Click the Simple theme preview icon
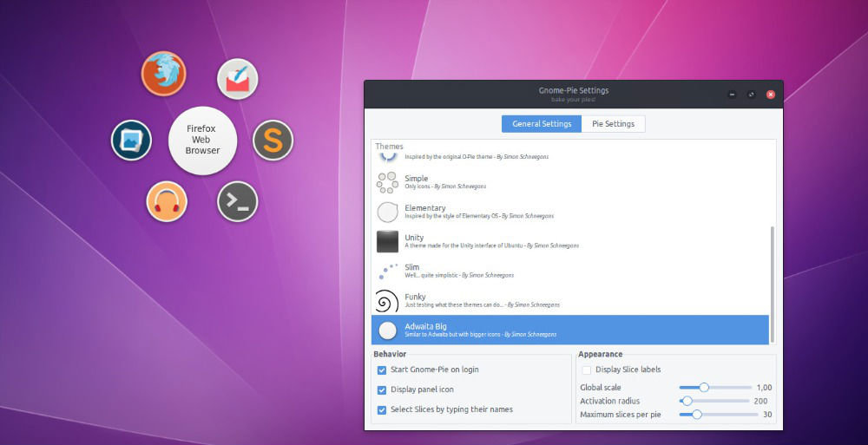This screenshot has width=868, height=445. tap(387, 183)
